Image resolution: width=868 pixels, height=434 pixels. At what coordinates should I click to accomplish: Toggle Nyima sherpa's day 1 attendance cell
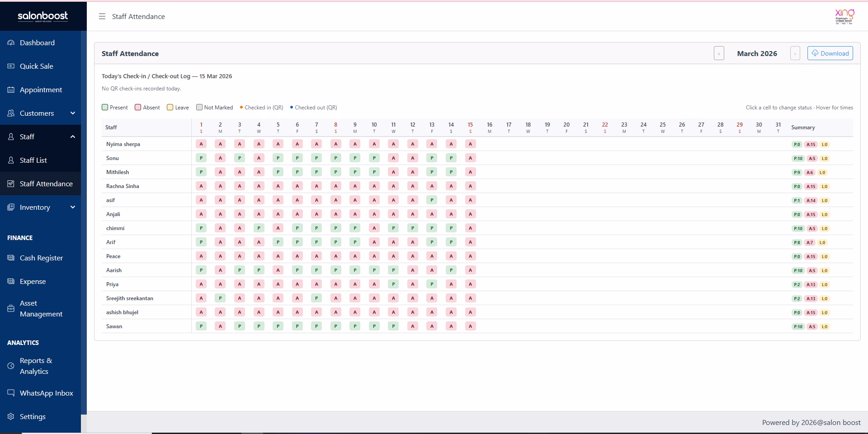click(201, 144)
